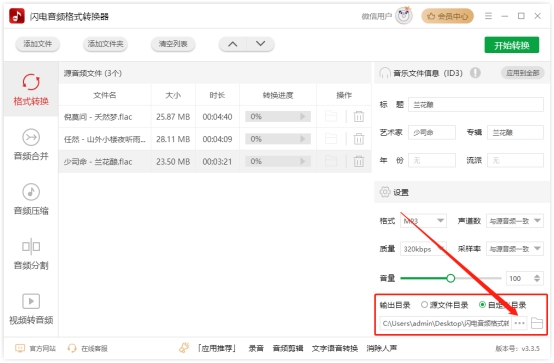The width and height of the screenshot is (554, 363).
Task: Click the user avatar icon
Action: click(404, 16)
